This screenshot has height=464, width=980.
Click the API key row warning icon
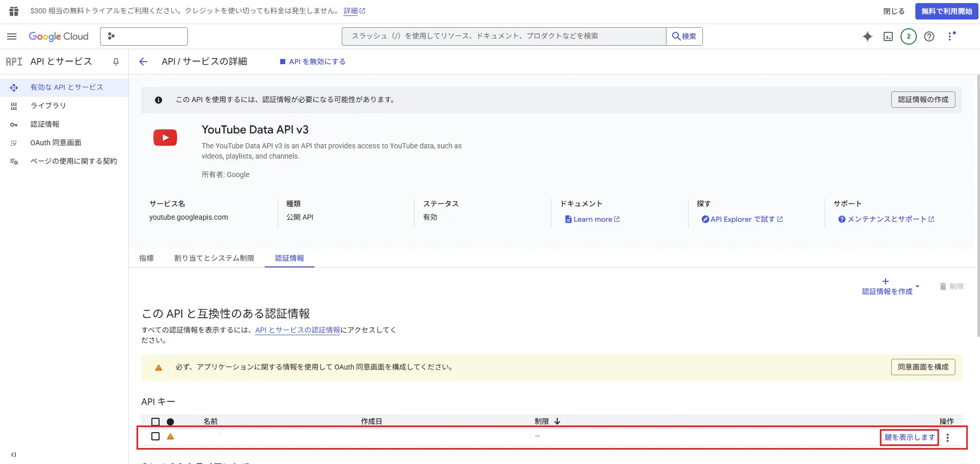coord(170,436)
